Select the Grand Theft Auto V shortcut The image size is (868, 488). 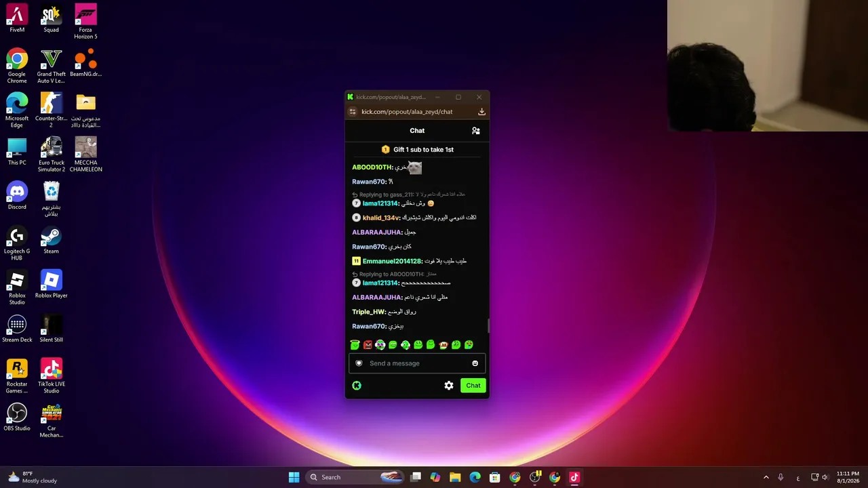coord(51,66)
